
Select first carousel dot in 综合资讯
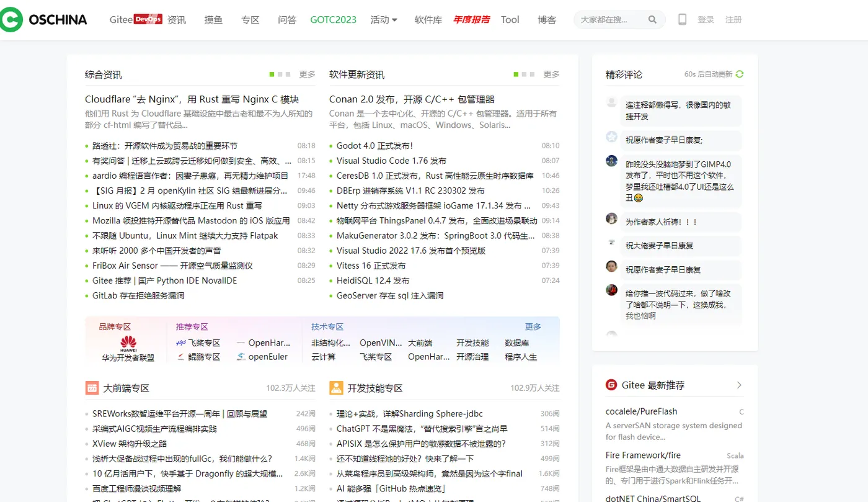272,74
